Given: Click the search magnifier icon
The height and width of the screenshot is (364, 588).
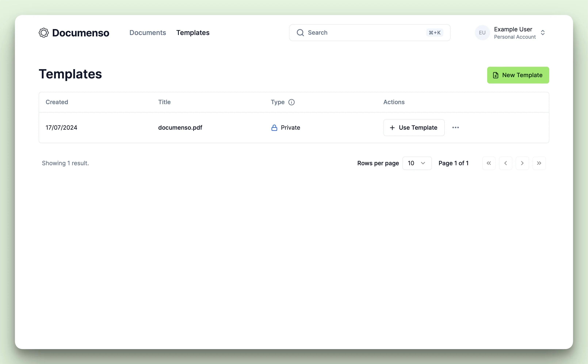Looking at the screenshot, I should point(300,33).
